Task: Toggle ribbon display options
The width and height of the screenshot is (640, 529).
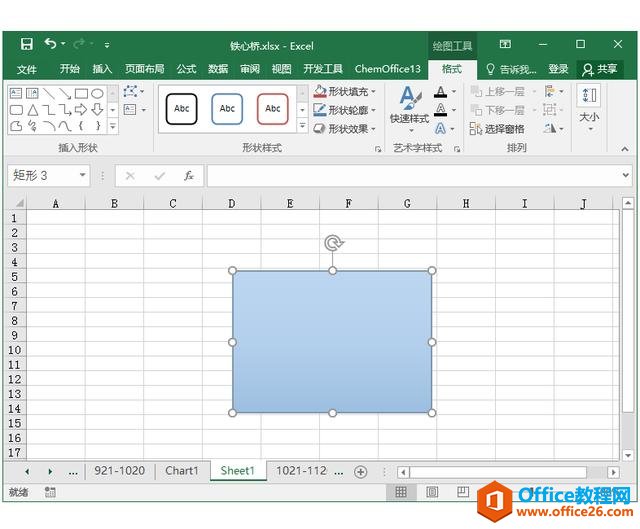Action: 505,44
